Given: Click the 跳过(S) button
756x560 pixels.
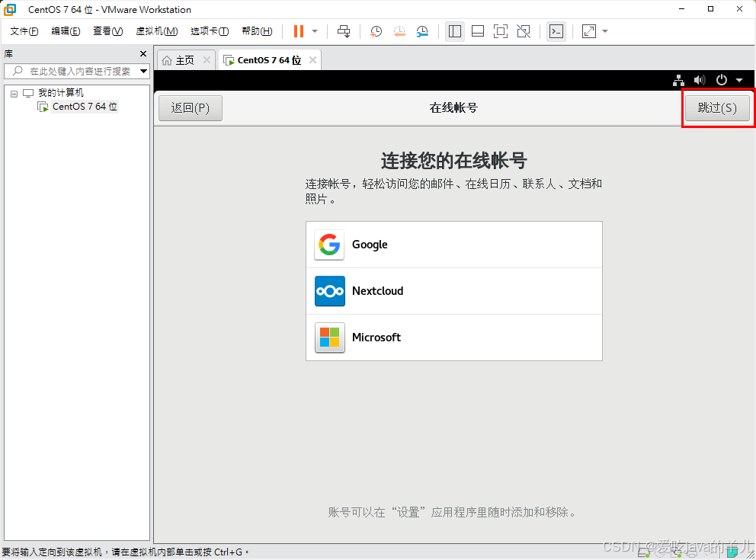Looking at the screenshot, I should tap(717, 108).
